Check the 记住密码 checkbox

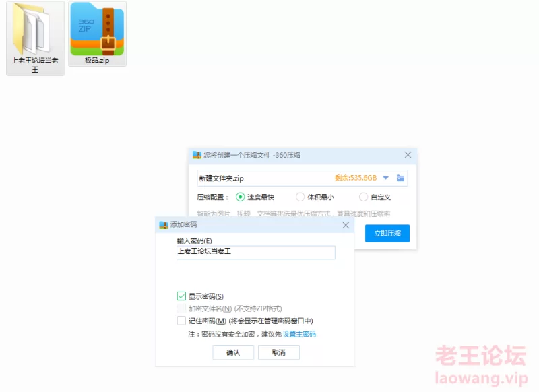(x=181, y=321)
